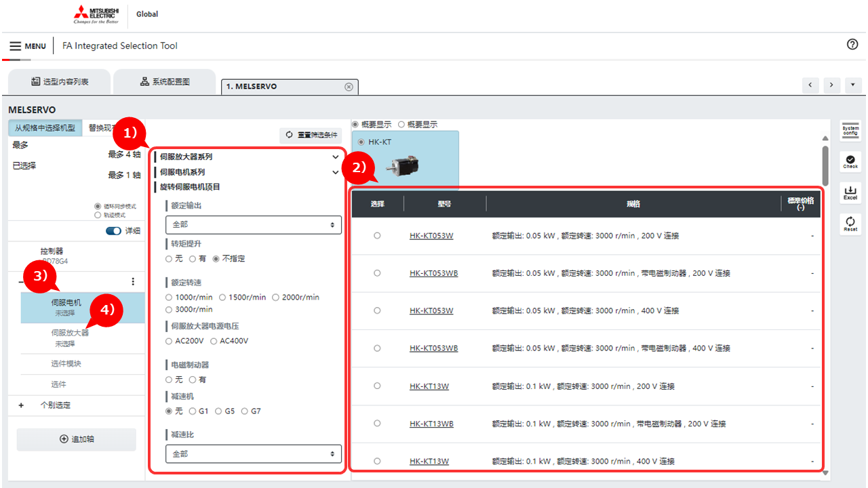The image size is (868, 488).
Task: Select the HK-KT series radio button
Action: [x=361, y=142]
